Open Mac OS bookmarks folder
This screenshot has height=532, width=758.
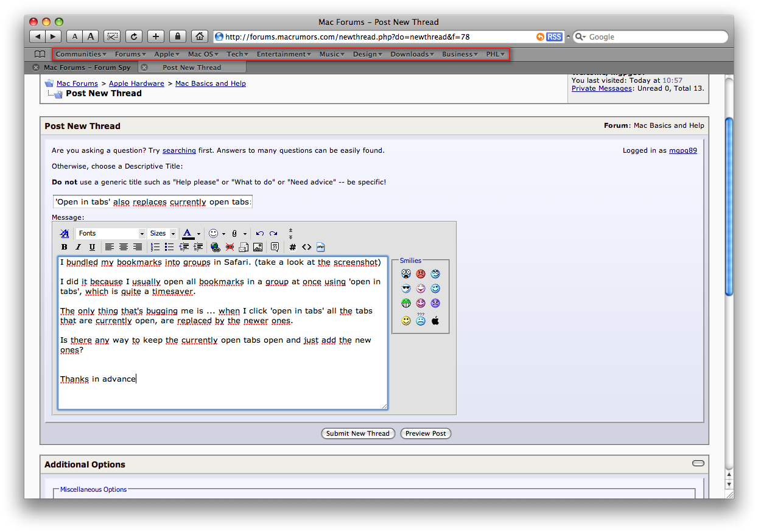tap(203, 54)
